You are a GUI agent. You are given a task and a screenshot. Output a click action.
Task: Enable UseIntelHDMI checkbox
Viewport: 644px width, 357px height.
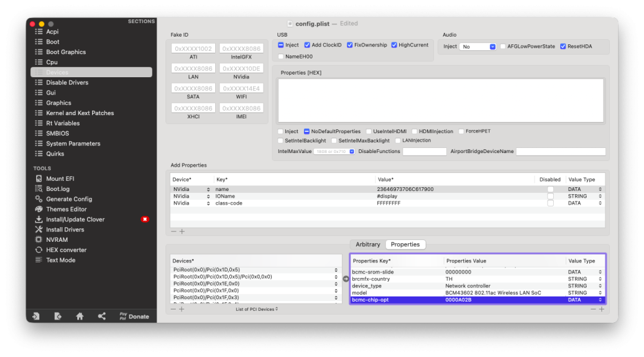369,131
